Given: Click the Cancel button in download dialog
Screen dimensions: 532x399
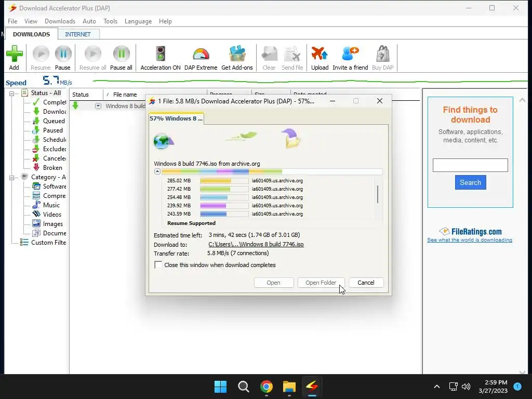Looking at the screenshot, I should pyautogui.click(x=366, y=283).
